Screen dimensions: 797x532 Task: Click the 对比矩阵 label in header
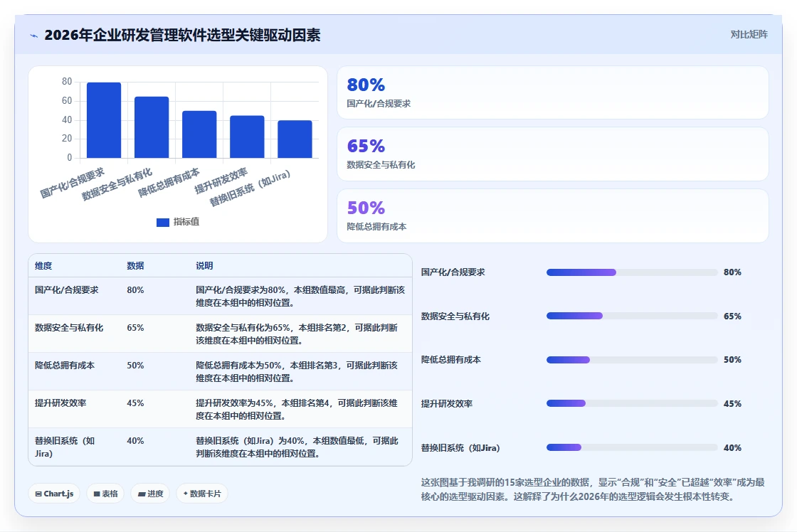pyautogui.click(x=749, y=35)
